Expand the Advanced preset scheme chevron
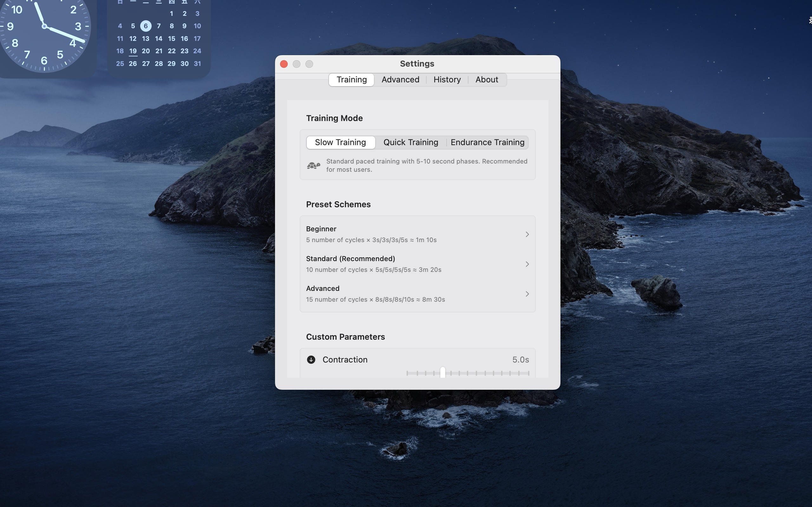 tap(527, 294)
